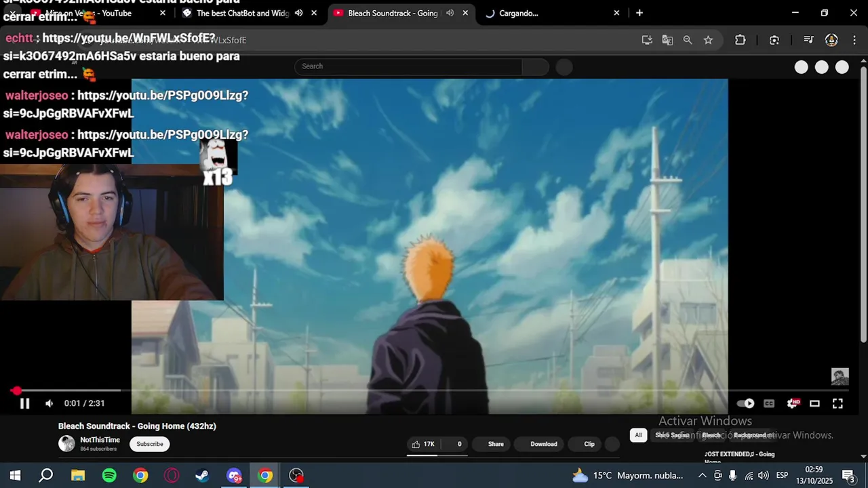
Task: Click the install app icon in address bar
Action: 647,40
